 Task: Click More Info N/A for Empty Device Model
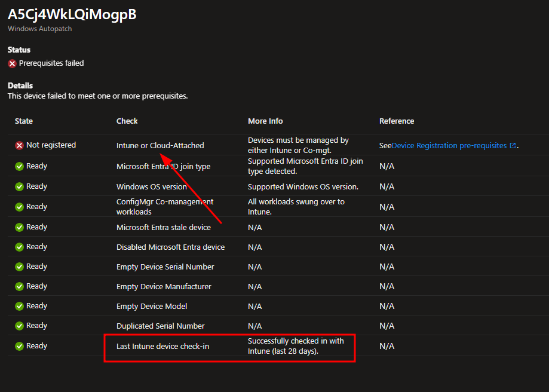(x=255, y=306)
